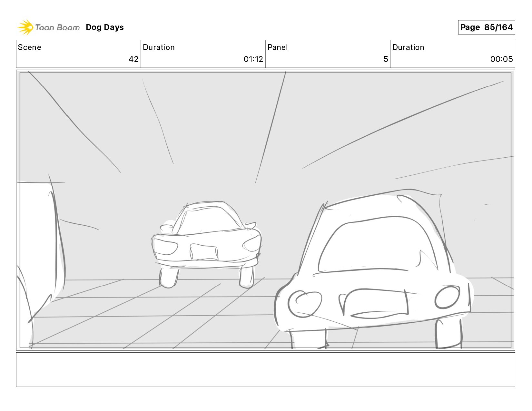This screenshot has height=411, width=532.
Task: Select the 'Panel' label
Action: coord(278,47)
